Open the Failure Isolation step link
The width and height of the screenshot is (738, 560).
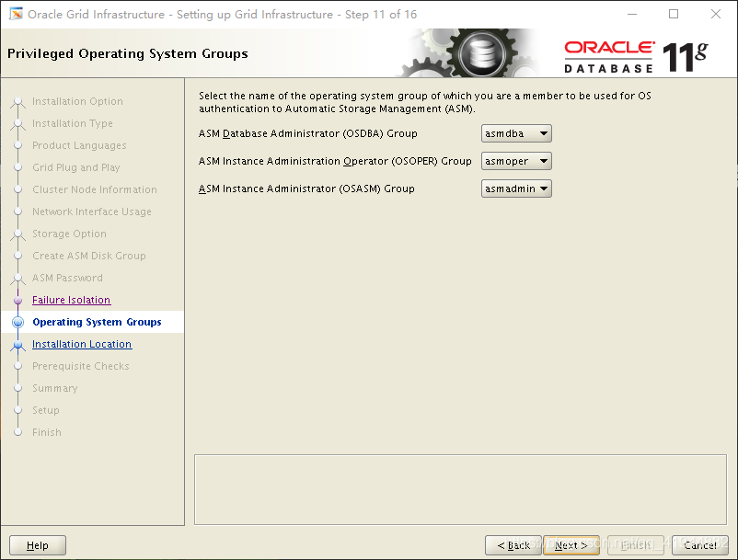click(x=71, y=300)
